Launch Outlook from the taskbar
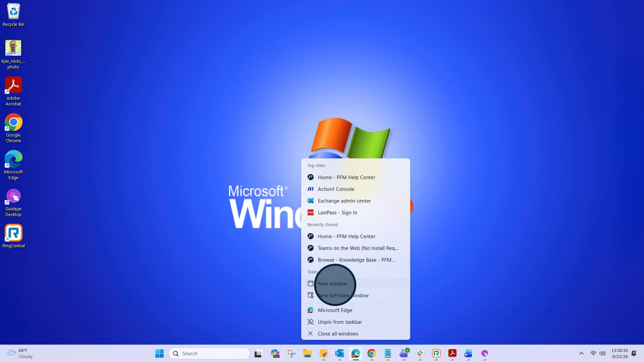The width and height of the screenshot is (644, 362). [x=339, y=353]
